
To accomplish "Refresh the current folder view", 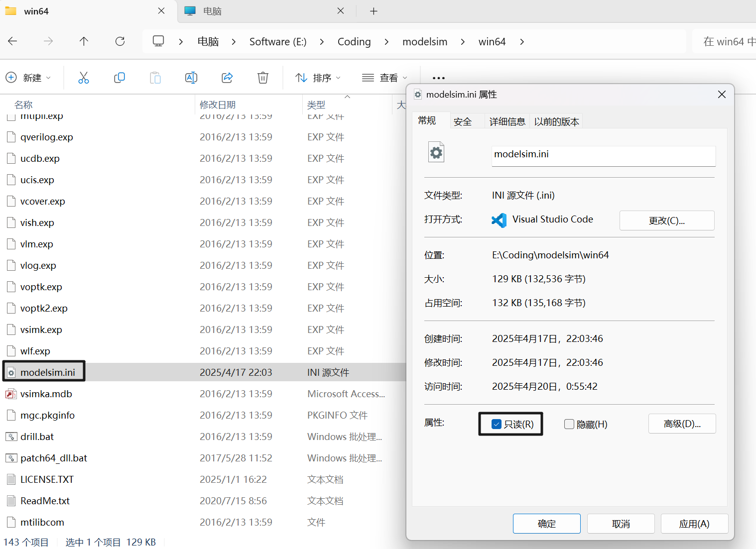I will click(x=120, y=41).
